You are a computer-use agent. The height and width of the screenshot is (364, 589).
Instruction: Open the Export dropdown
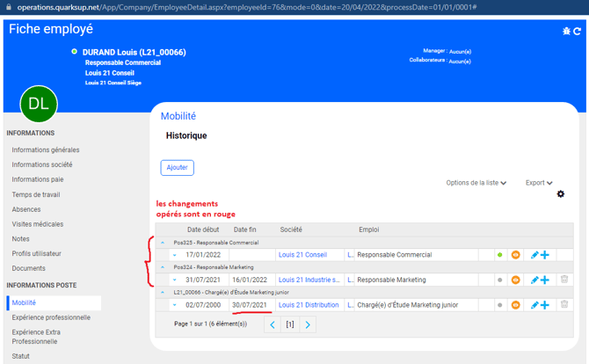pyautogui.click(x=539, y=183)
